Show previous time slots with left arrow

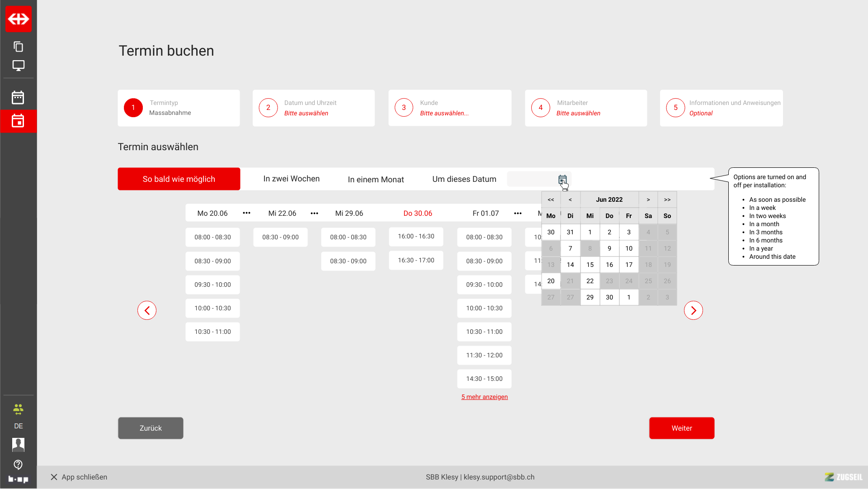tap(147, 310)
